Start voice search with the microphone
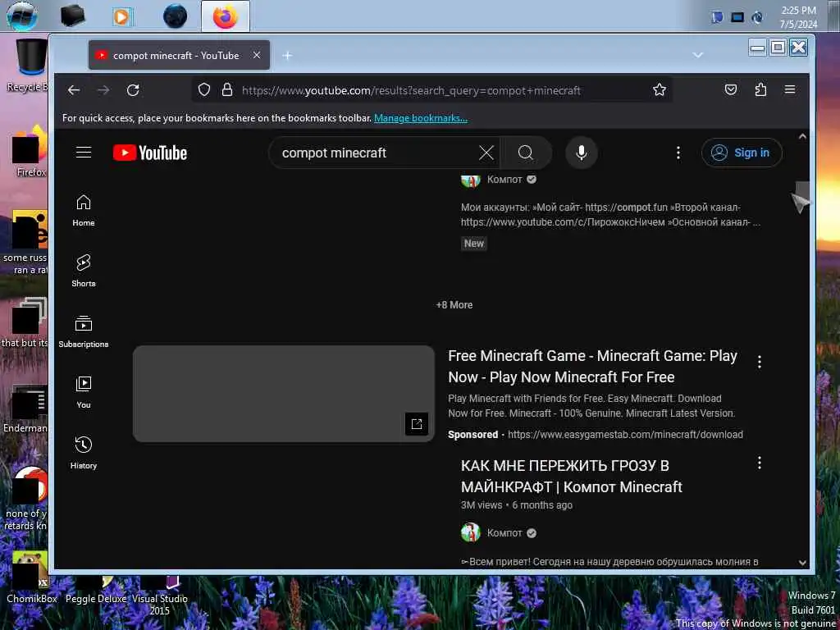Image resolution: width=840 pixels, height=630 pixels. 582,153
